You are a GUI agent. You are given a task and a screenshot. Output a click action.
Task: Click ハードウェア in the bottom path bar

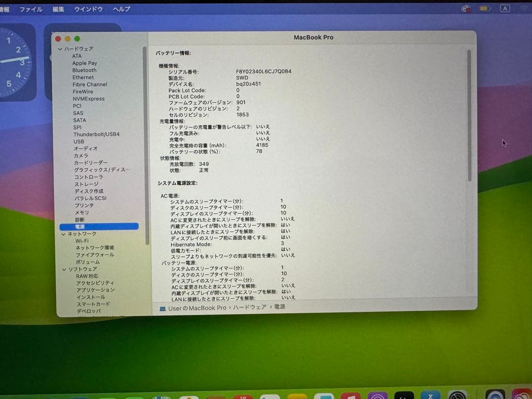coord(250,307)
